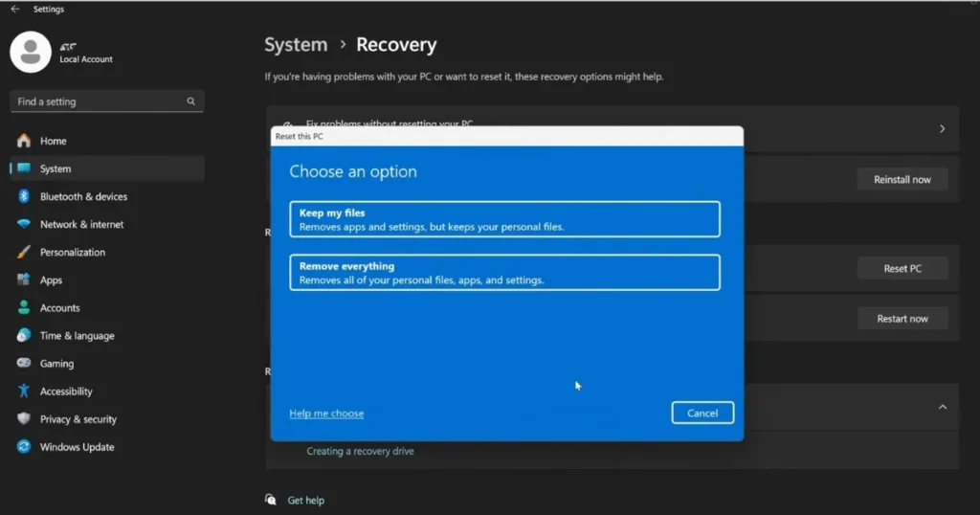Open Creating a recovery drive link

(360, 451)
